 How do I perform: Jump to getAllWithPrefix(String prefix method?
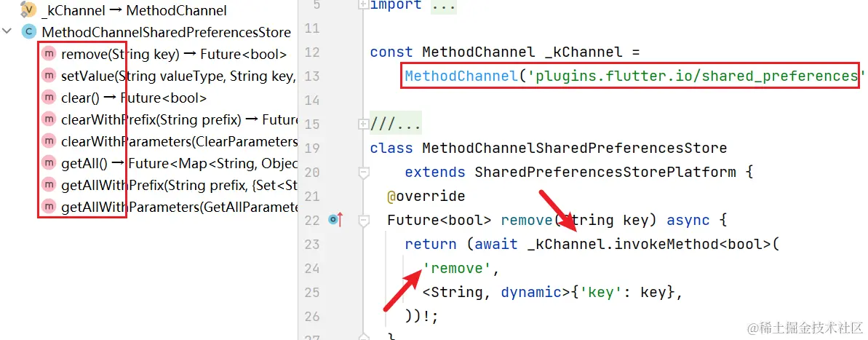point(180,185)
